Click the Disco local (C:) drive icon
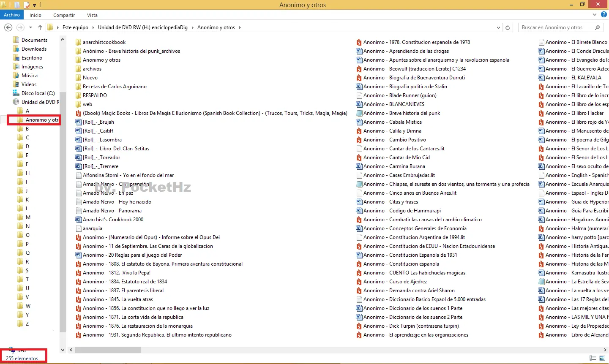Screen dimensions: 609x364 [x=16, y=93]
